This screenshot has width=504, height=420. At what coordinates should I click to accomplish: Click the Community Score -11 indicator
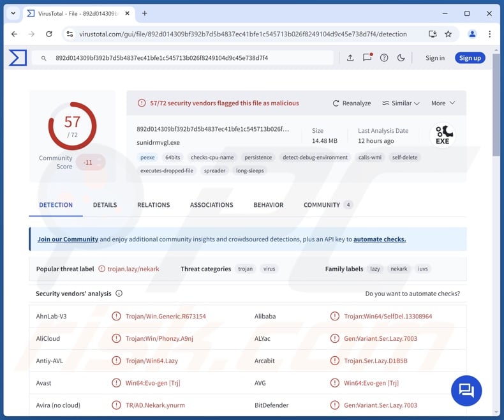tap(91, 162)
